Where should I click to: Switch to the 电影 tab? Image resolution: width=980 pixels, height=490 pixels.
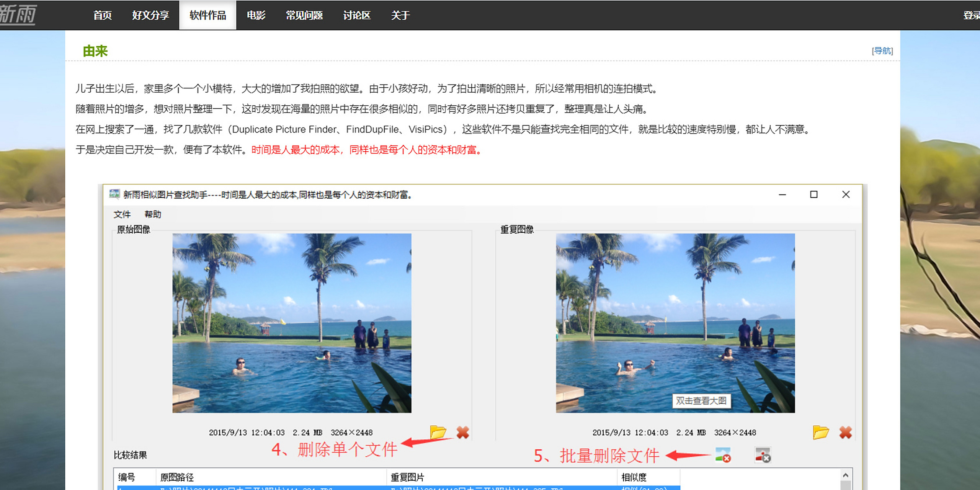[x=256, y=15]
